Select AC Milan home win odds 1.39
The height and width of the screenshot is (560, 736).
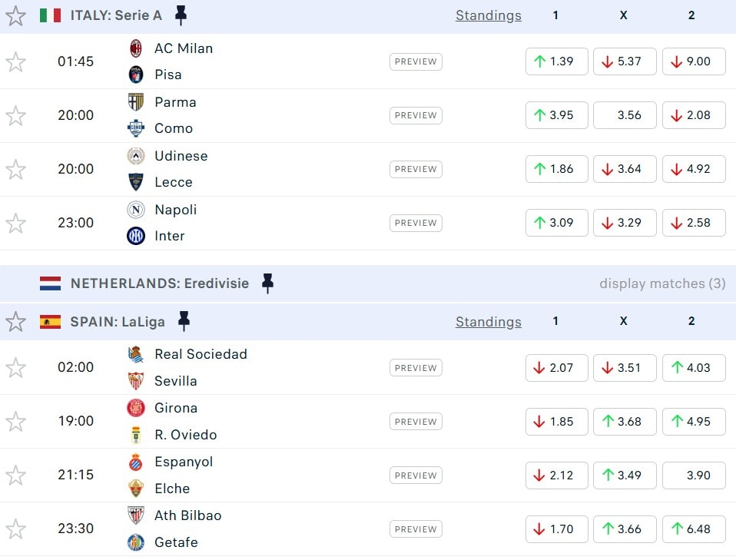(x=557, y=61)
